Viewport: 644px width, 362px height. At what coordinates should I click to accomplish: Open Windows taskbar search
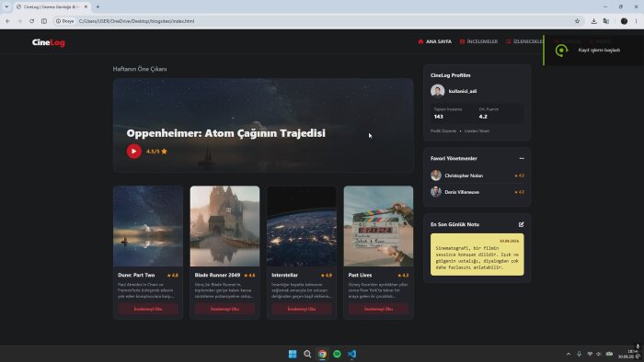click(307, 354)
